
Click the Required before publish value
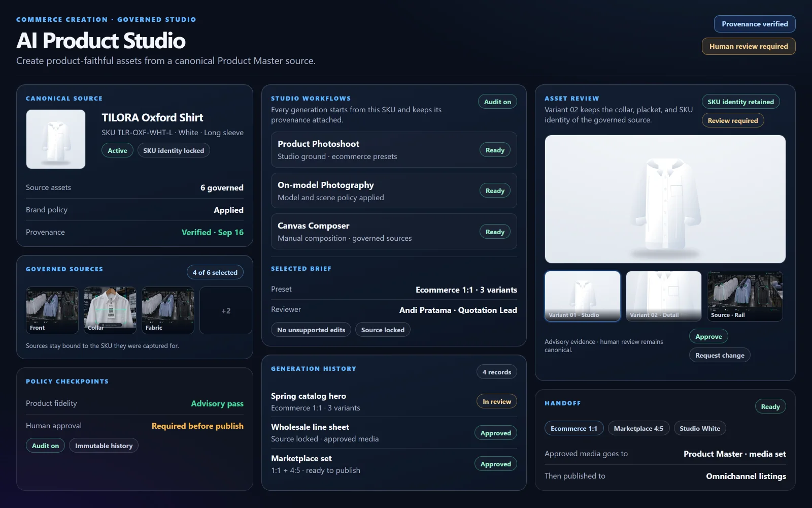tap(197, 426)
